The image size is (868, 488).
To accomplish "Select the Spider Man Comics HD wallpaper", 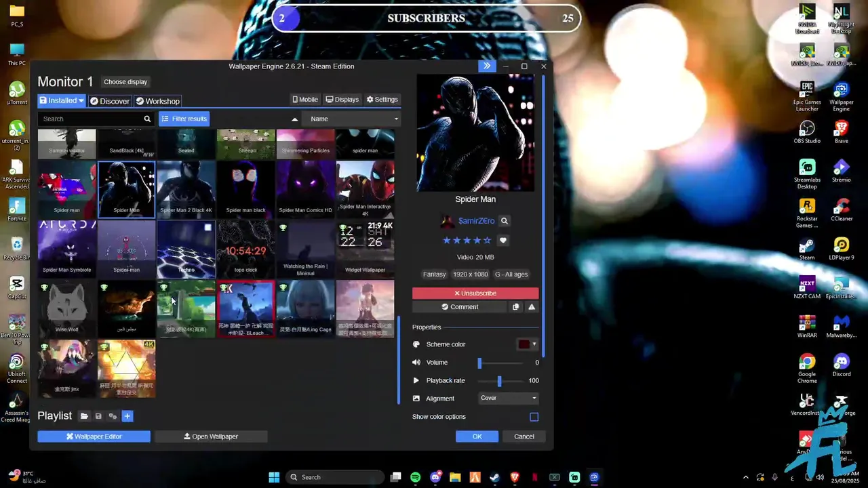I will 305,189.
